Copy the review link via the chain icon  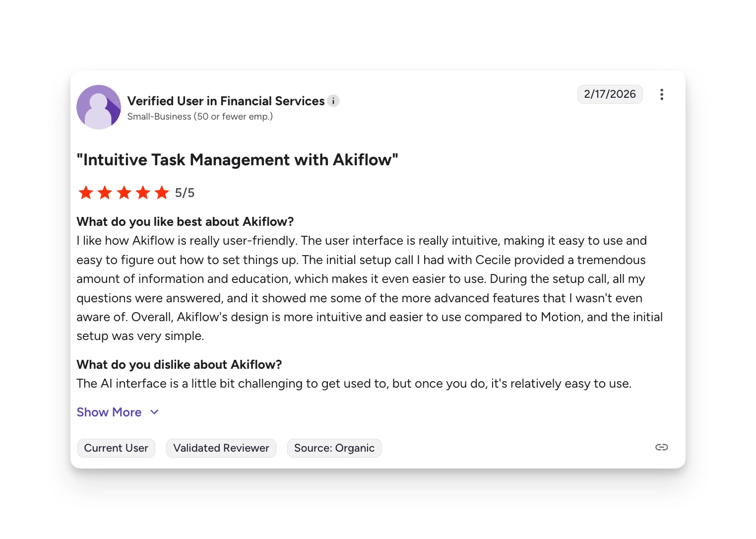tap(661, 447)
